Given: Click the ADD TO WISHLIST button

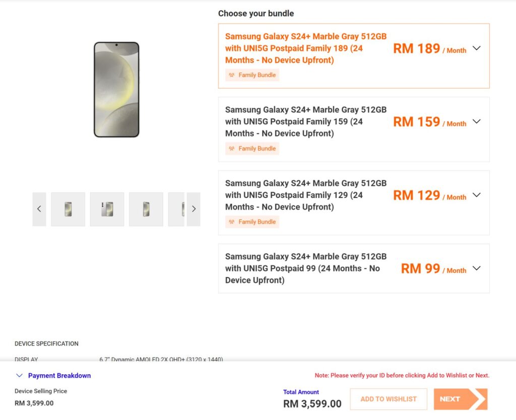Looking at the screenshot, I should (389, 399).
